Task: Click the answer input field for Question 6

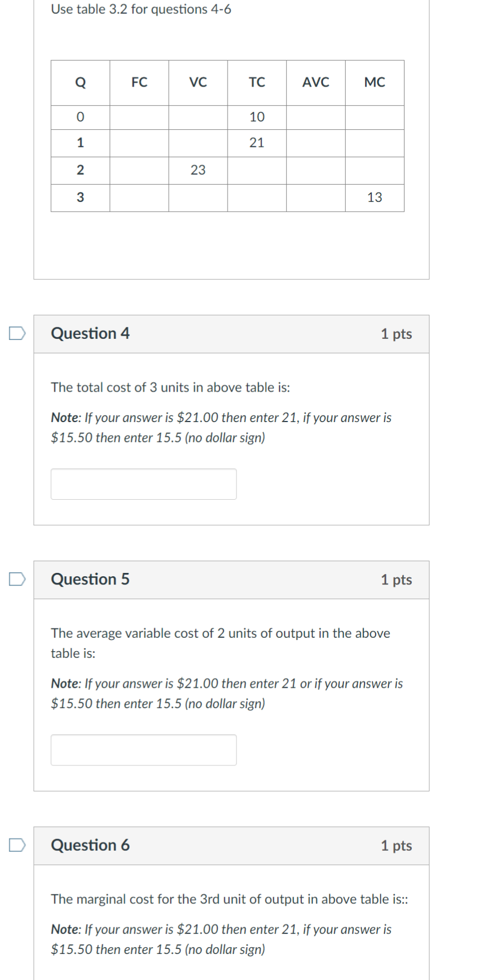Action: coord(143,976)
